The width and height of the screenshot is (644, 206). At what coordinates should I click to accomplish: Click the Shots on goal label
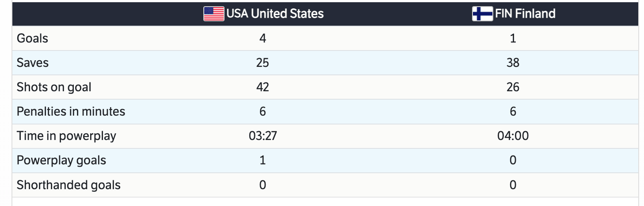pyautogui.click(x=54, y=87)
